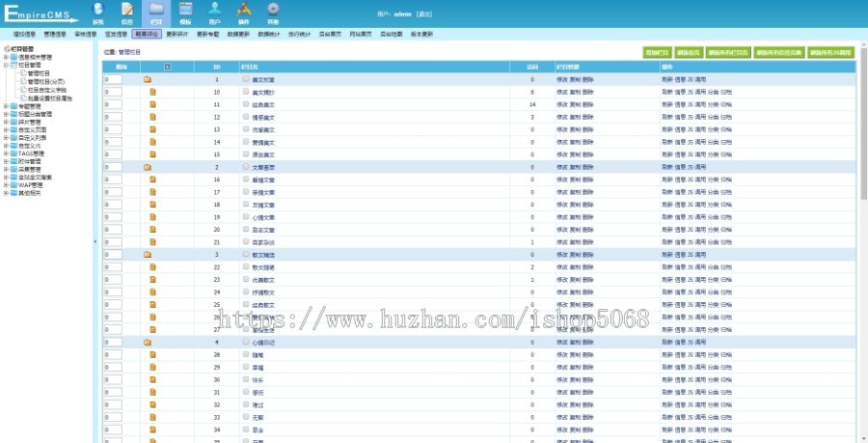Tick the checkbox in row ID 22
The height and width of the screenshot is (443, 868).
tap(246, 267)
